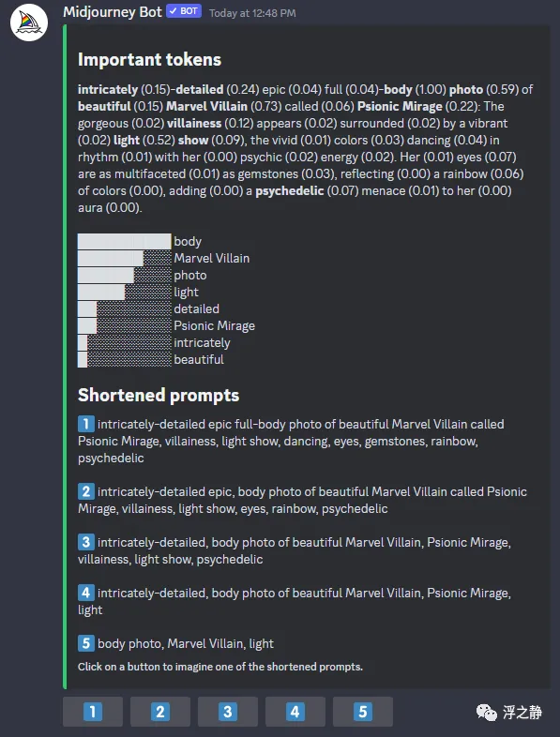Open Midjourney Bot username profile

pos(113,12)
